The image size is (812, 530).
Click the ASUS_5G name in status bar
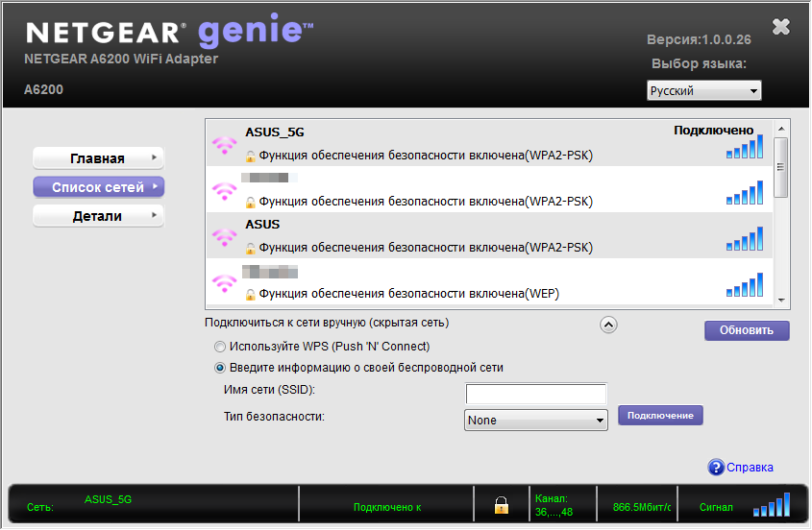[x=109, y=499]
